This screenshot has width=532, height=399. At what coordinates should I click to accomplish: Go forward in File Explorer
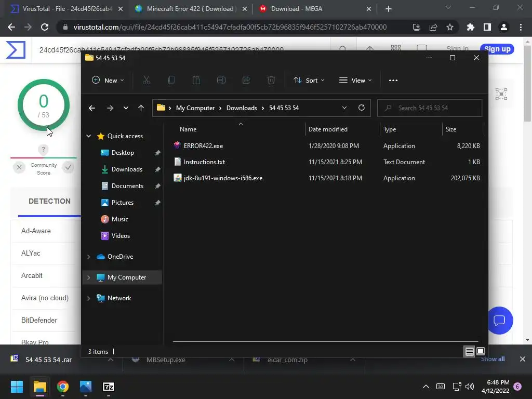(x=110, y=108)
